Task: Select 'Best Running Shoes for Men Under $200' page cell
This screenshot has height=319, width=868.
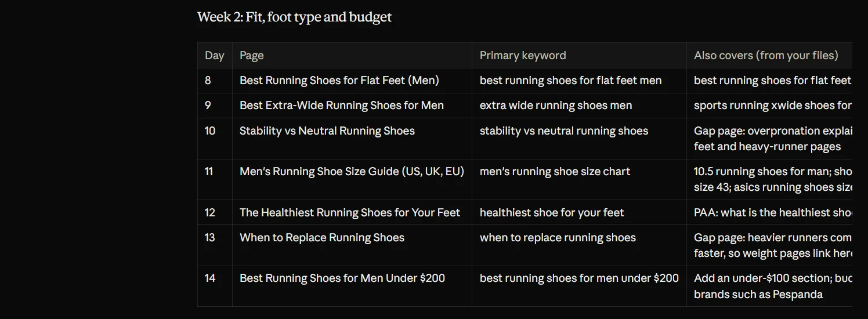Action: click(x=352, y=286)
